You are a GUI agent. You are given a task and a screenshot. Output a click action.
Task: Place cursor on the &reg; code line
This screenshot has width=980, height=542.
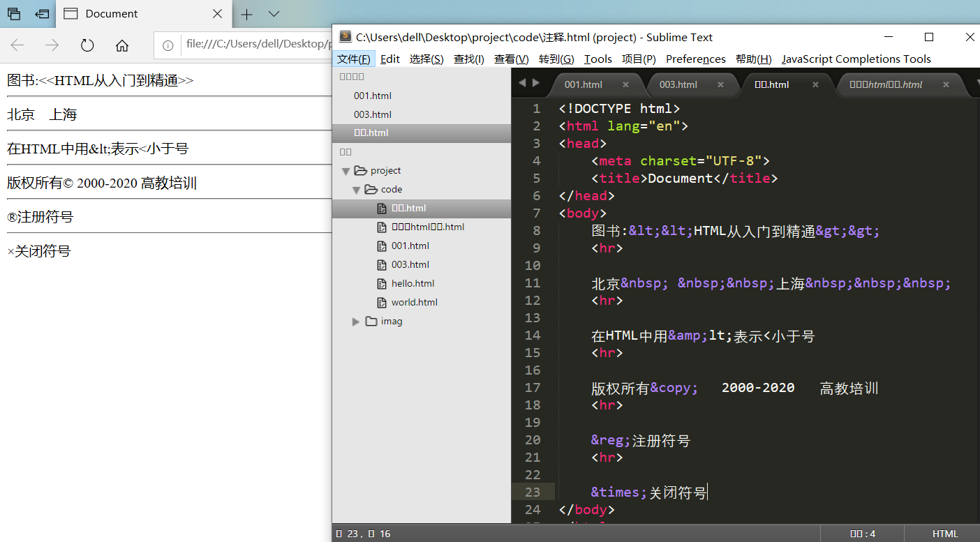(640, 440)
